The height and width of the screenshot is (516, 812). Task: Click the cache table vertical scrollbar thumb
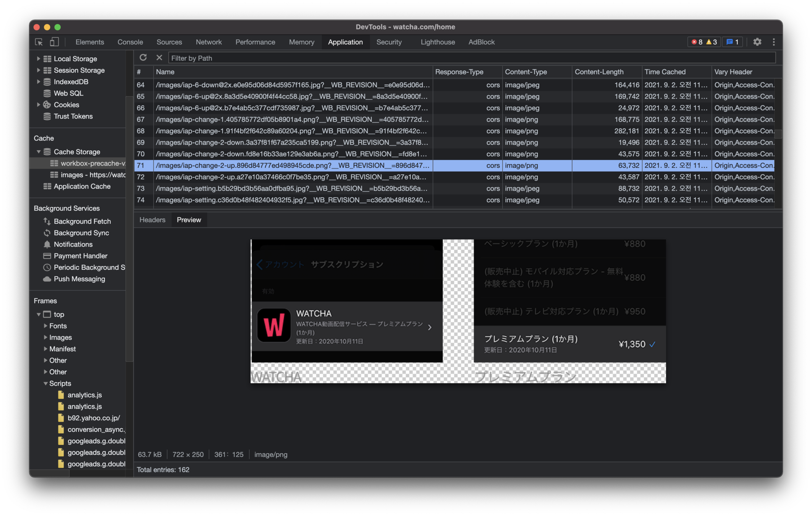tap(778, 133)
